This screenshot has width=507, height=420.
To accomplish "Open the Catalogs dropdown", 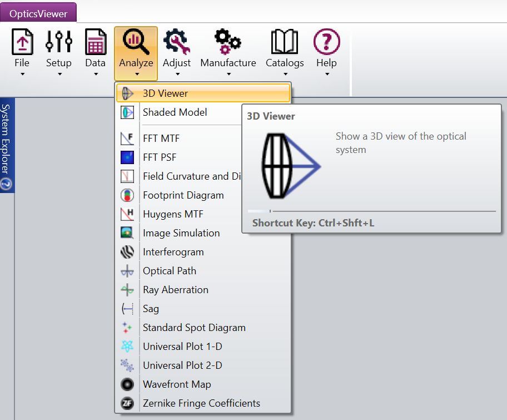I will [x=285, y=74].
